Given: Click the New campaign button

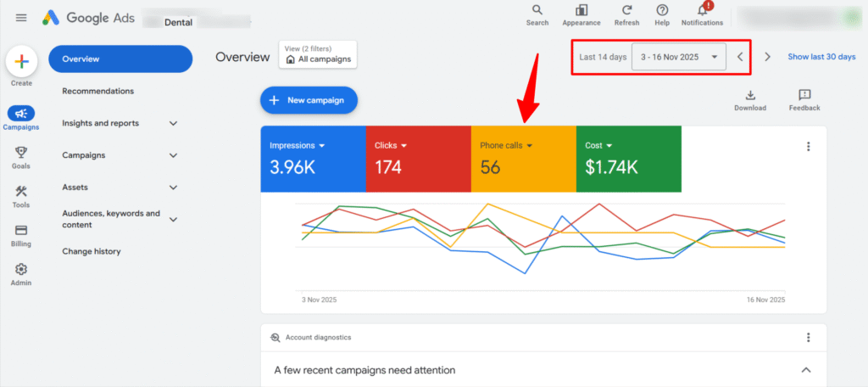Looking at the screenshot, I should point(309,100).
